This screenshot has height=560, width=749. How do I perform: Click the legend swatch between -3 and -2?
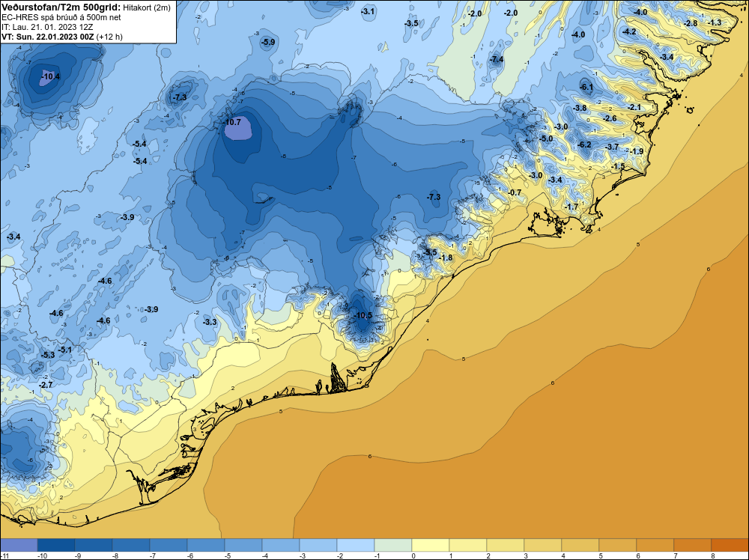pos(318,545)
